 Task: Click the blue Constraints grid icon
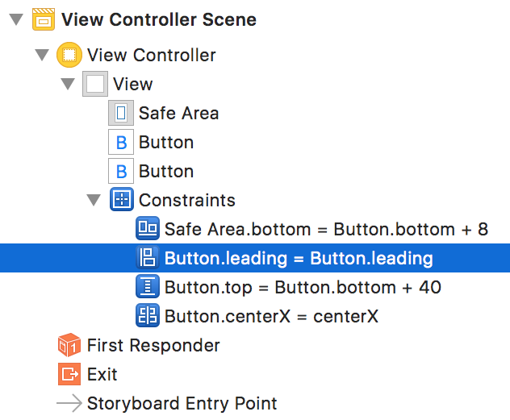coord(122,199)
